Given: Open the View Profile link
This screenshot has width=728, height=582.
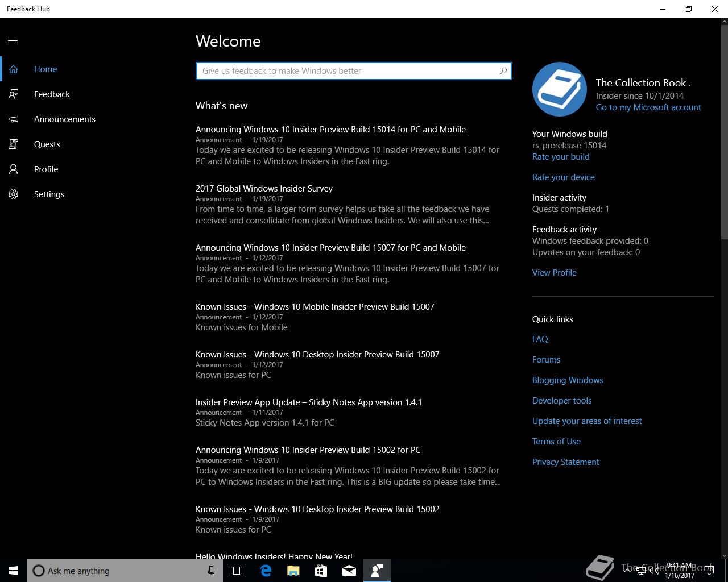Looking at the screenshot, I should coord(555,273).
